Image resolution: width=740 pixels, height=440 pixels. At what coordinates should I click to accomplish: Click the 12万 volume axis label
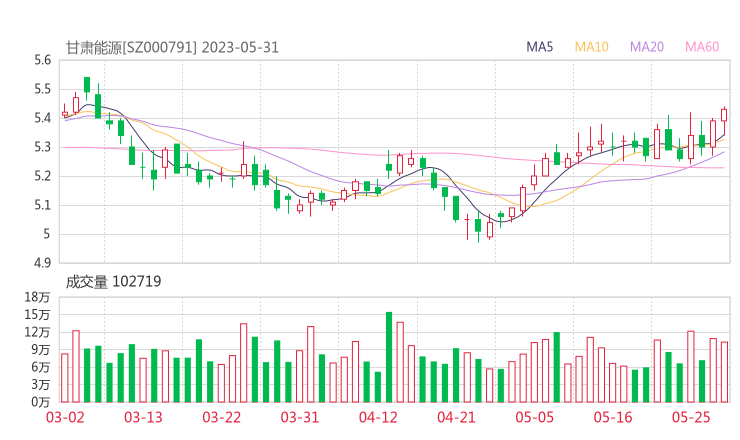tap(37, 332)
